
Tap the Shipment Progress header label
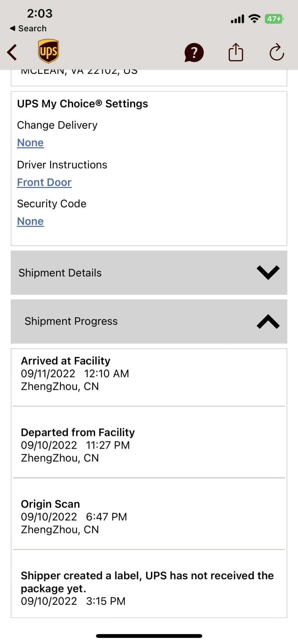pyautogui.click(x=71, y=321)
